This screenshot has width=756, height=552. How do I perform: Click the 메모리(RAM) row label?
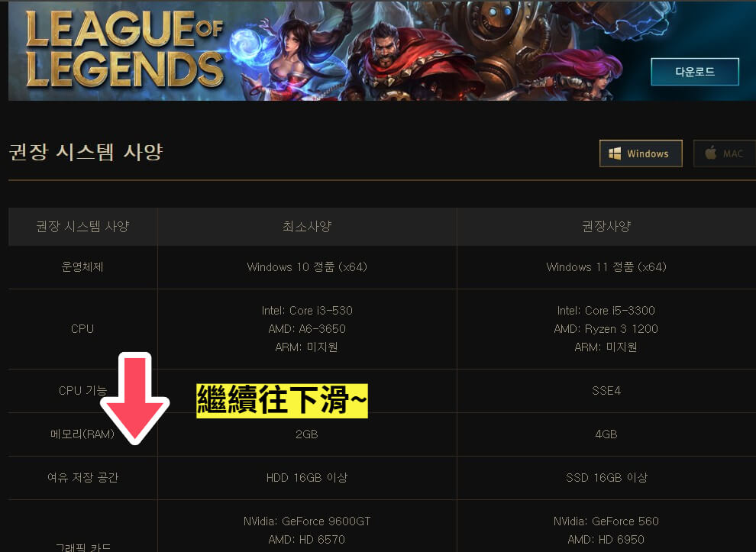tap(82, 434)
